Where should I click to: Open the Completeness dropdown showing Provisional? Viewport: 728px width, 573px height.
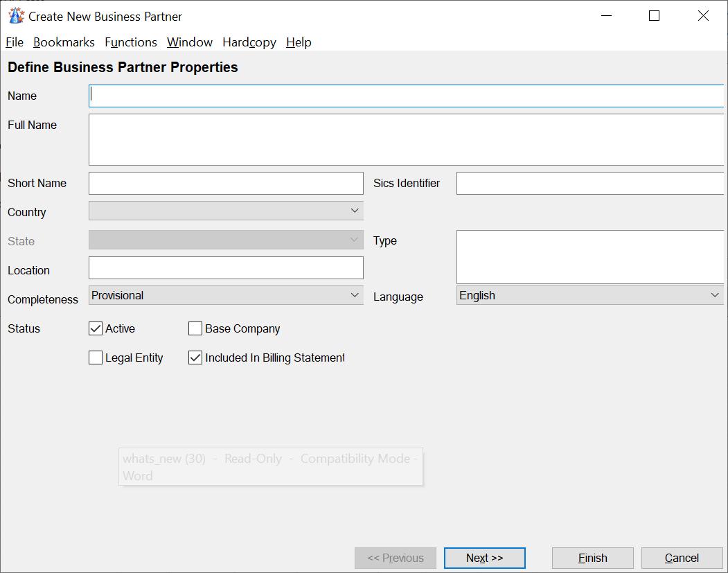(226, 295)
